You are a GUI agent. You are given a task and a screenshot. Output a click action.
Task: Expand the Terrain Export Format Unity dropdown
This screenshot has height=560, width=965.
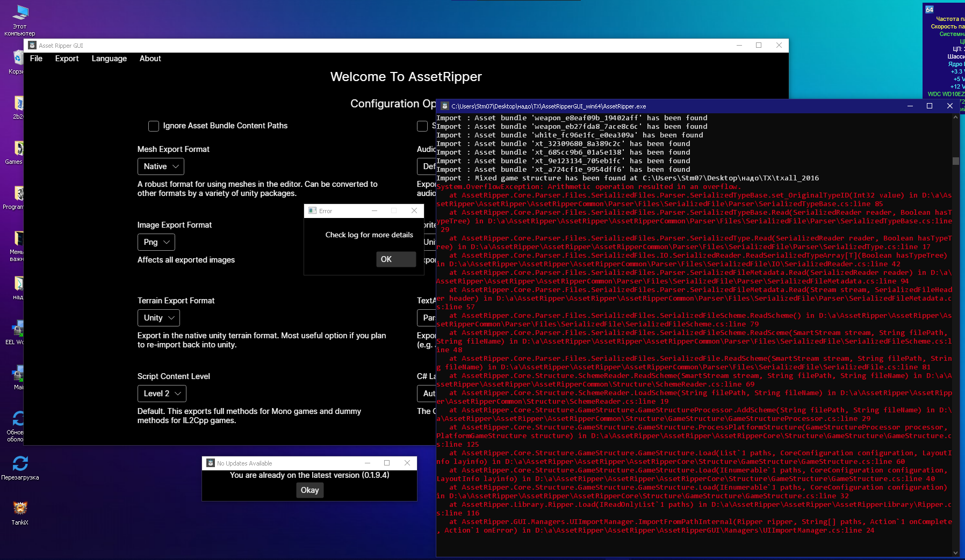click(x=159, y=318)
